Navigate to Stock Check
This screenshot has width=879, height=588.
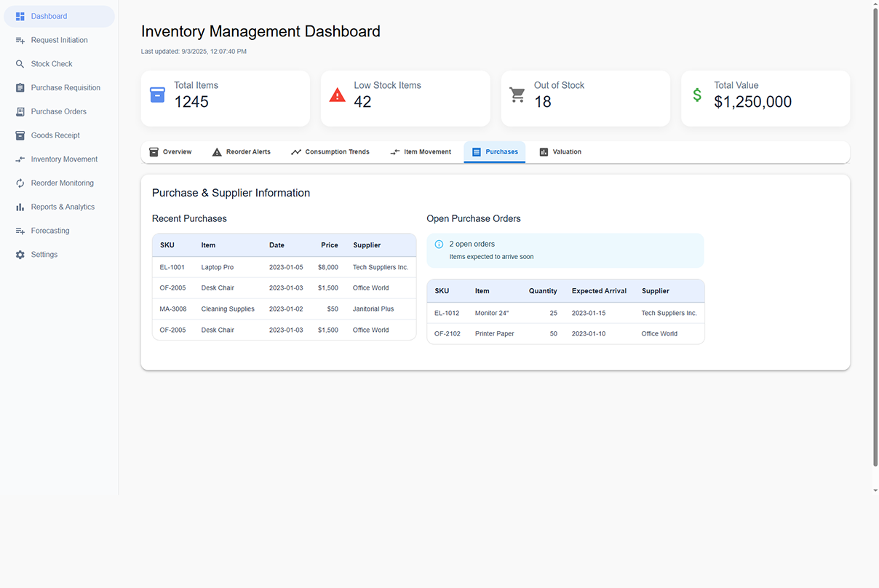(60, 64)
